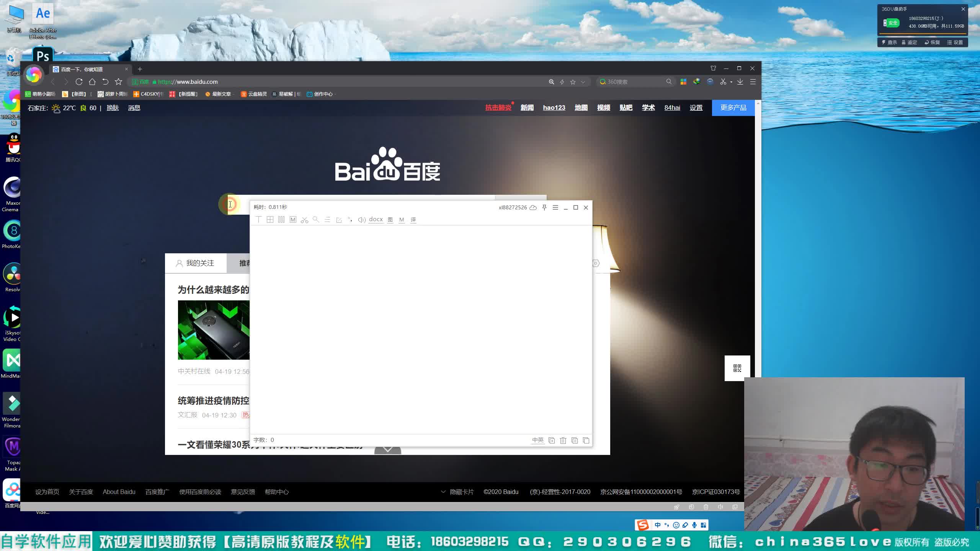980x551 pixels.
Task: Click the 更多产品 button
Action: click(x=733, y=108)
